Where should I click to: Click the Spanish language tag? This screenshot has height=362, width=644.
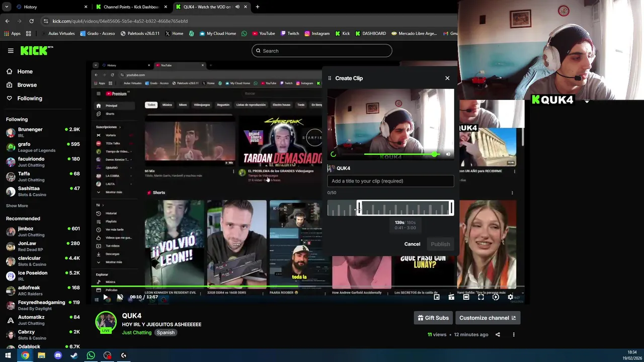coord(165,332)
